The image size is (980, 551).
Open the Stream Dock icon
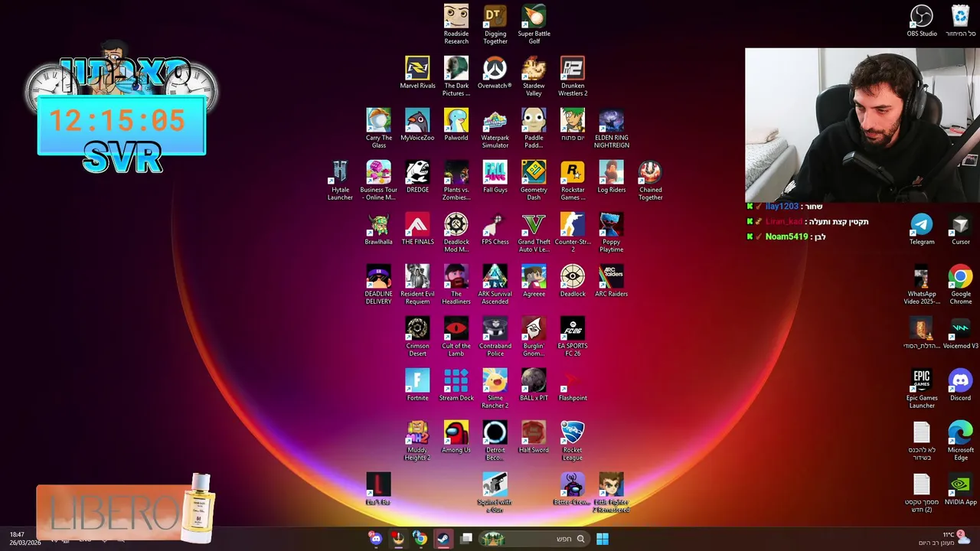[456, 385]
